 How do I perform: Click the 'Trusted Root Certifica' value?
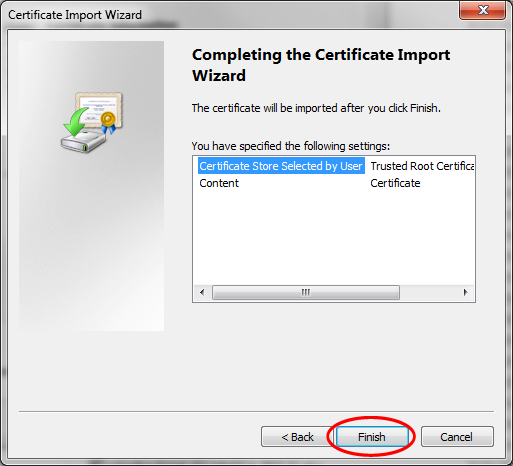click(x=422, y=166)
